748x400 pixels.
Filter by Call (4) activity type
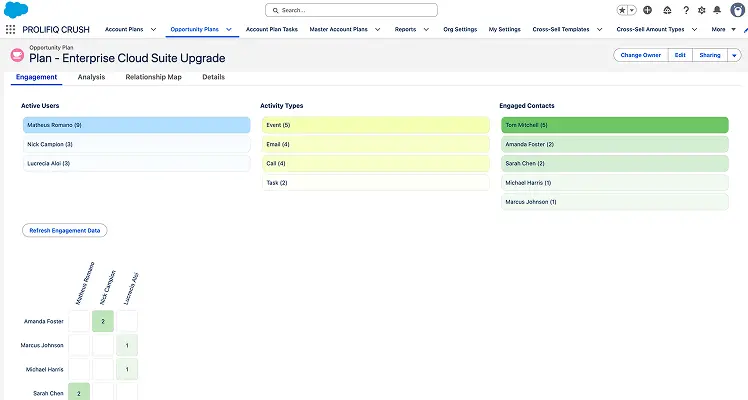coord(376,164)
